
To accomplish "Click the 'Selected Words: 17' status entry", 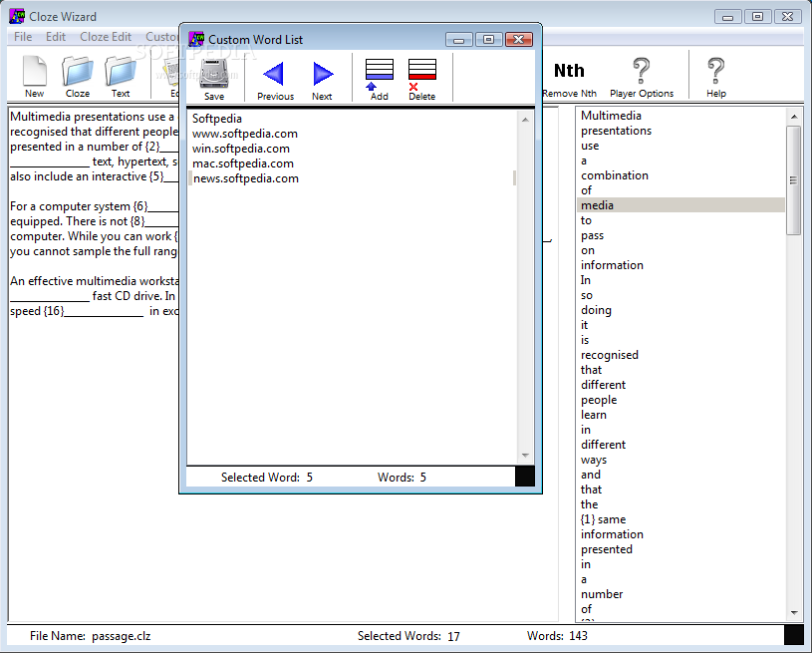I will click(408, 636).
